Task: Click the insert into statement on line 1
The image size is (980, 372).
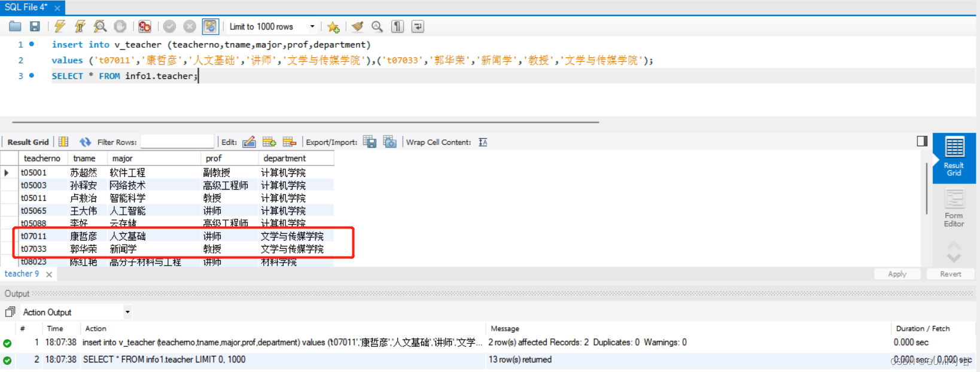Action: pos(211,45)
